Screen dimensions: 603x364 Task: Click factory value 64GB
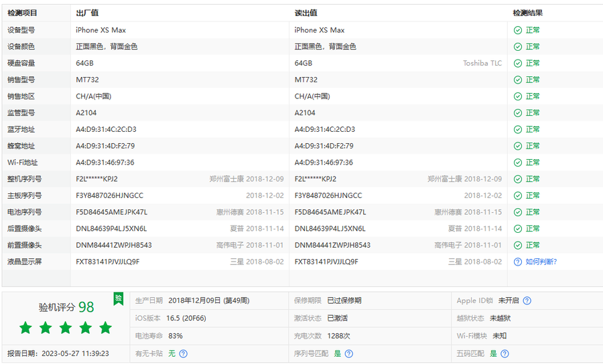[x=84, y=64]
